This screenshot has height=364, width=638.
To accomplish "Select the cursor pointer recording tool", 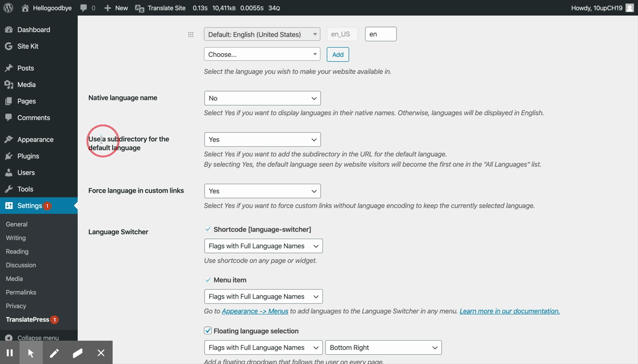I will click(31, 353).
